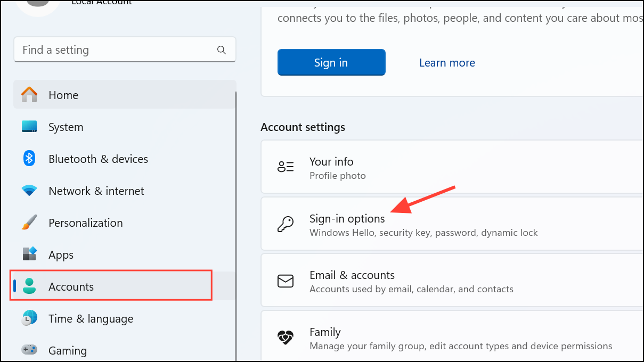This screenshot has height=362, width=644.
Task: Go to Bluetooth & devices settings
Action: pyautogui.click(x=98, y=159)
